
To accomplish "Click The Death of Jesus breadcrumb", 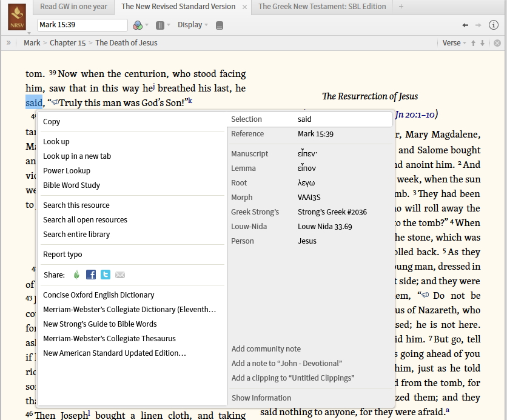I will click(126, 43).
